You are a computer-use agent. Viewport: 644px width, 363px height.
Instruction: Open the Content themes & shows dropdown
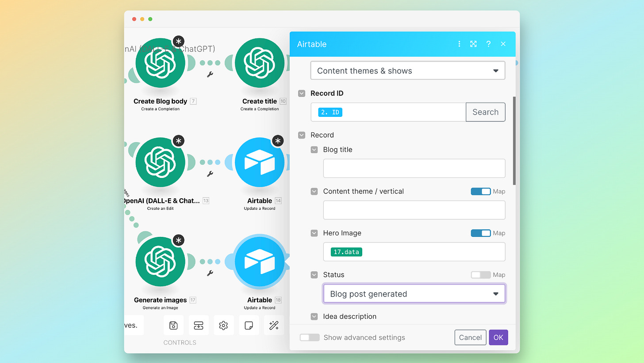point(408,71)
